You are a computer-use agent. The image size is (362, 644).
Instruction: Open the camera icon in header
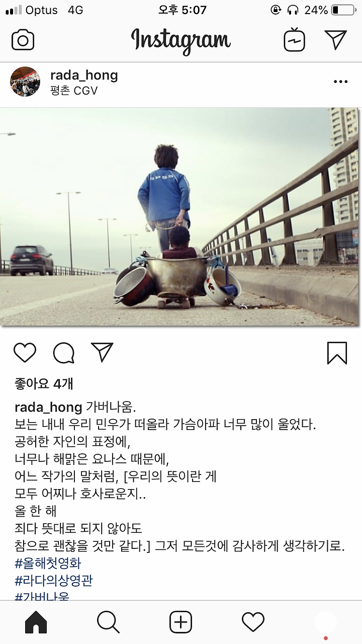(23, 40)
